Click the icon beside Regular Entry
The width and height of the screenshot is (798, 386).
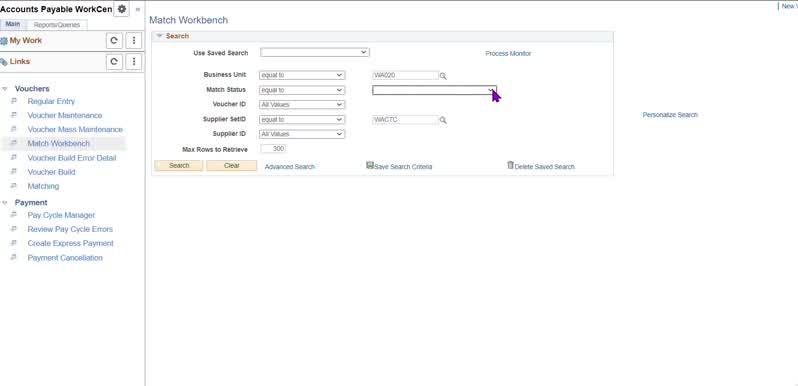14,101
